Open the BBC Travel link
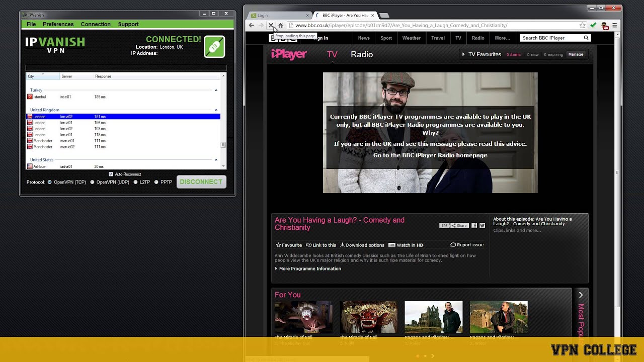 (x=438, y=38)
